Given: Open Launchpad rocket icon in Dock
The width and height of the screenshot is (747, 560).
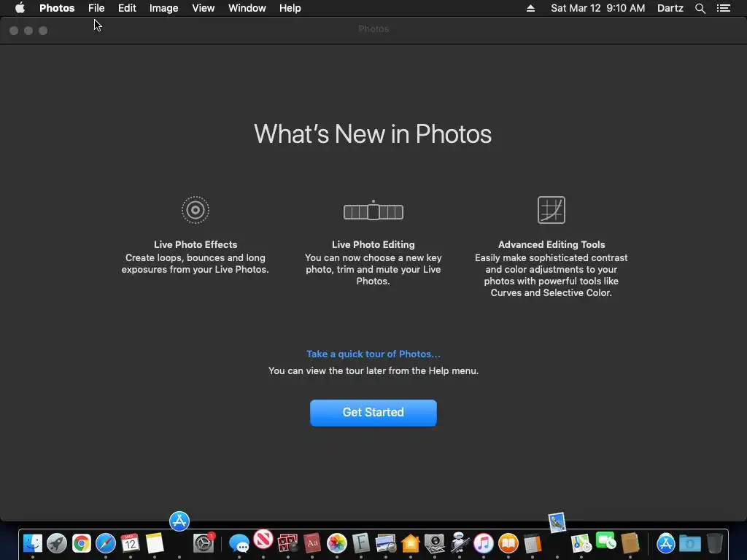Looking at the screenshot, I should [x=57, y=542].
